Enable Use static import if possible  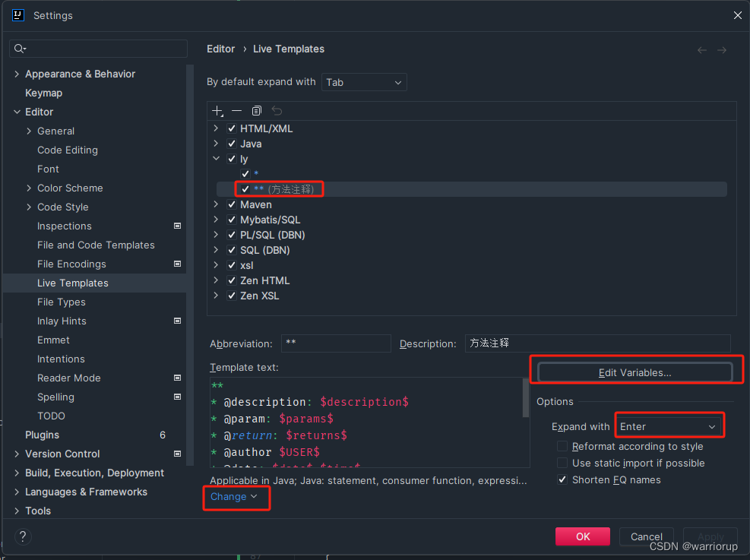click(562, 463)
